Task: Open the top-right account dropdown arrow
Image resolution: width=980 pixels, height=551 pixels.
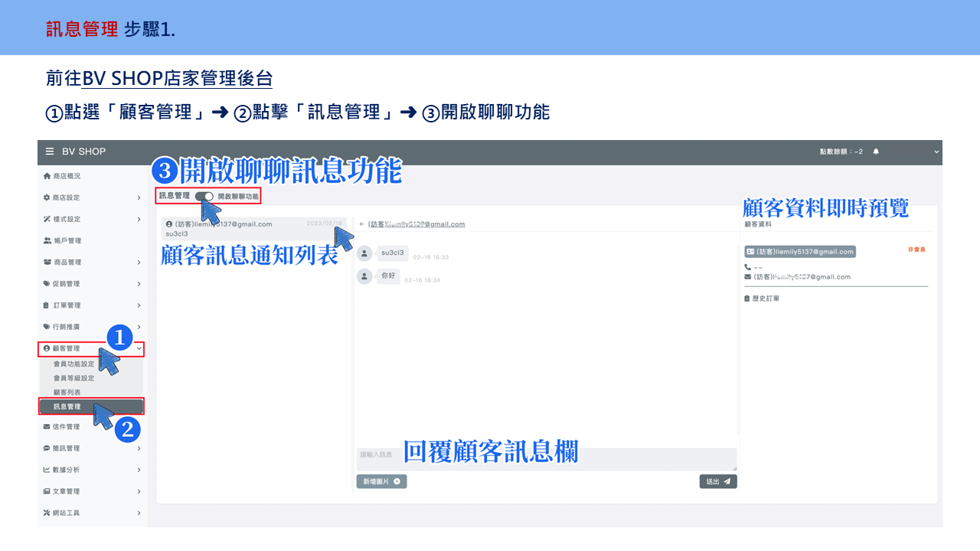Action: coord(936,152)
